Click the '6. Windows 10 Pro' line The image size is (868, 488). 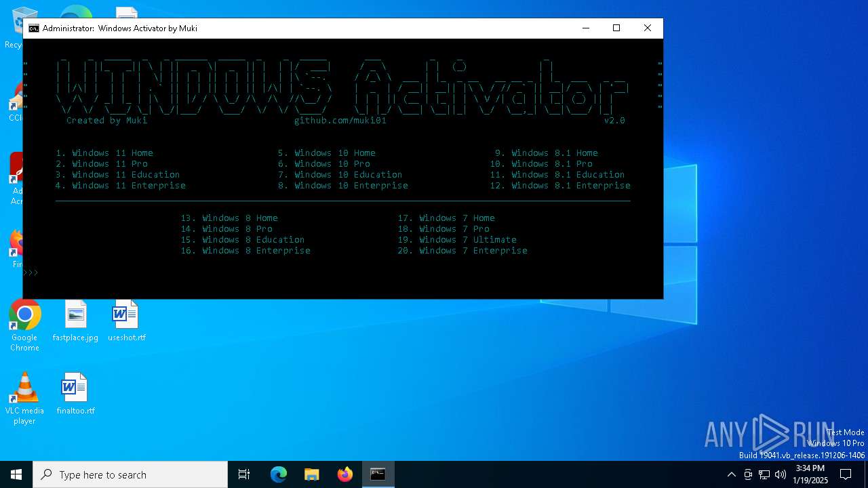click(324, 164)
